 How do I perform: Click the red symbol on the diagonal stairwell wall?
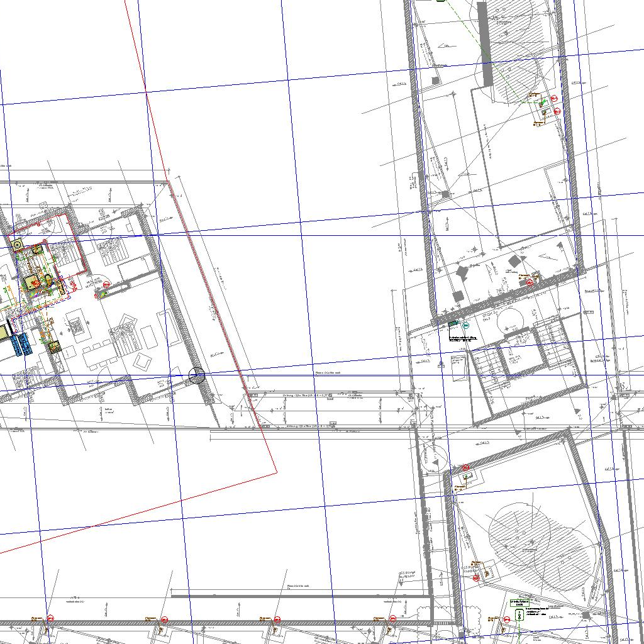tap(530, 283)
